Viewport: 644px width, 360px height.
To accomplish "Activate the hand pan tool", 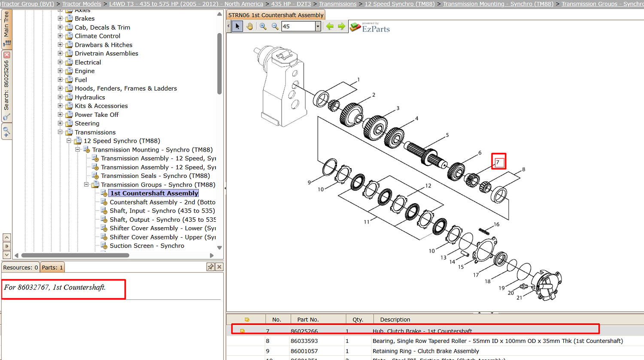I will pos(249,26).
